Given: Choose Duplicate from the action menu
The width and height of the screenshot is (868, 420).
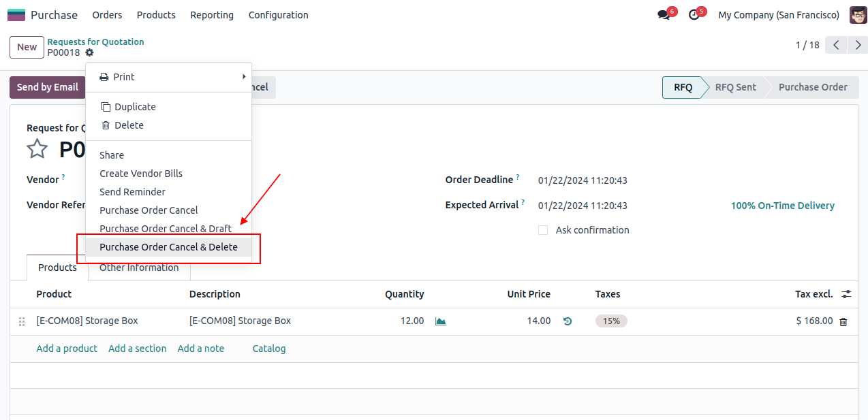Looking at the screenshot, I should point(135,107).
